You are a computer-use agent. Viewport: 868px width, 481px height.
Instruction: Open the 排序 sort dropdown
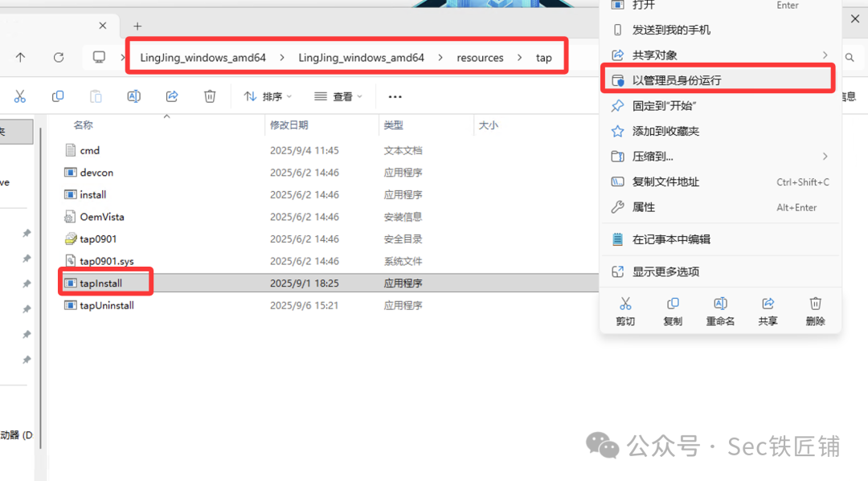(x=267, y=96)
